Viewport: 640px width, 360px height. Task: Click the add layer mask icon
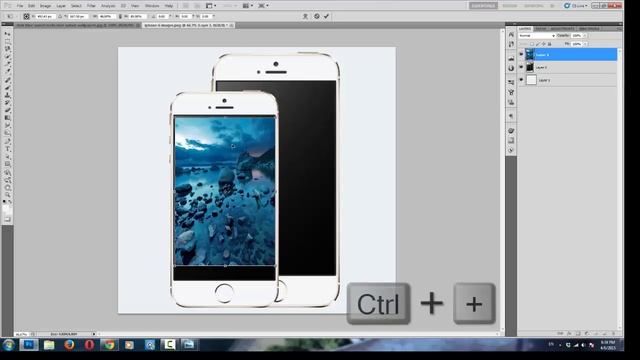point(578,333)
